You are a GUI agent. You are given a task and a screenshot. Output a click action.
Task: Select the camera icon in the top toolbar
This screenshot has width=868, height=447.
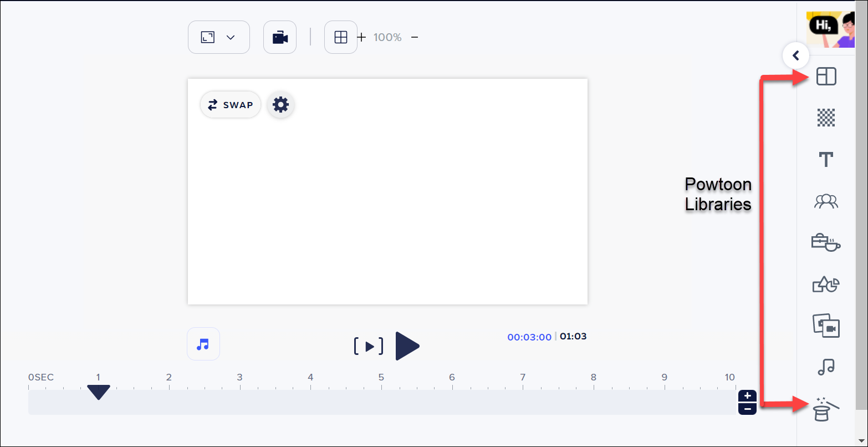click(279, 37)
